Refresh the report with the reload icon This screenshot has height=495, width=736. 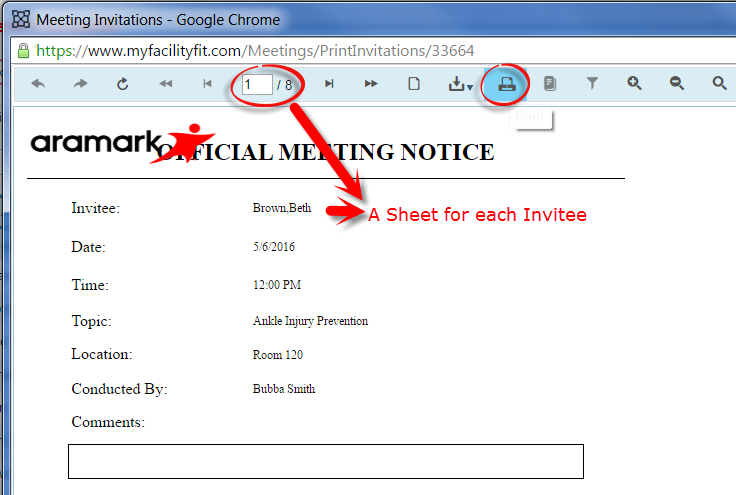click(123, 84)
